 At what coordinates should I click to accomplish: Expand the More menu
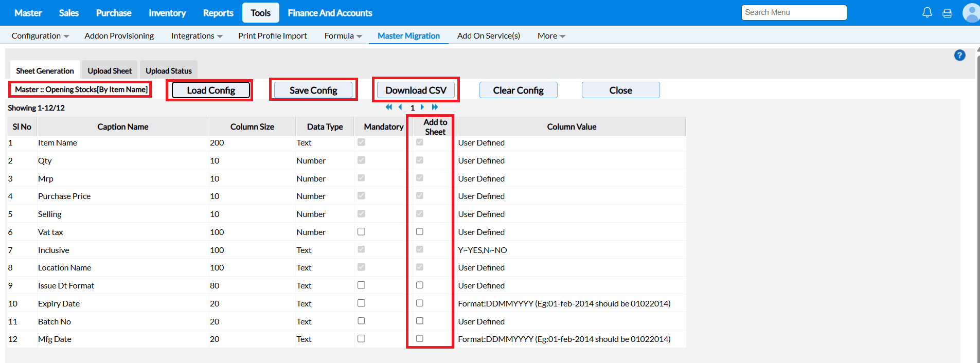(x=551, y=36)
